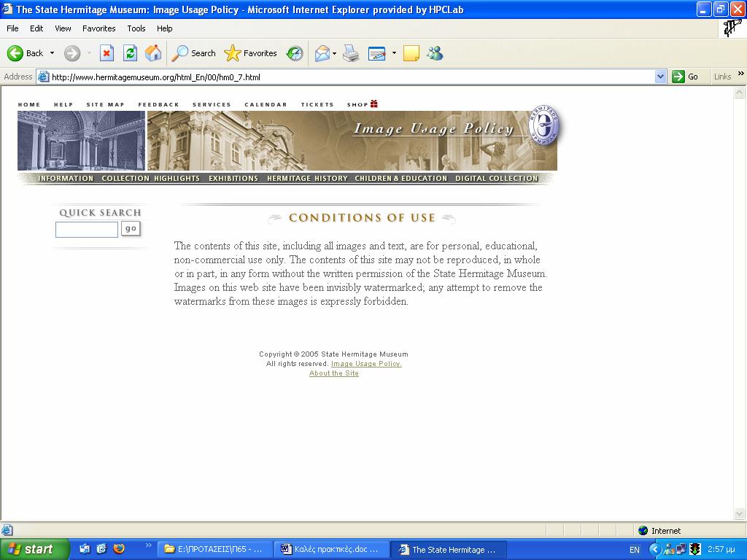Open the File menu
Screen dimensions: 747x560
coord(12,28)
